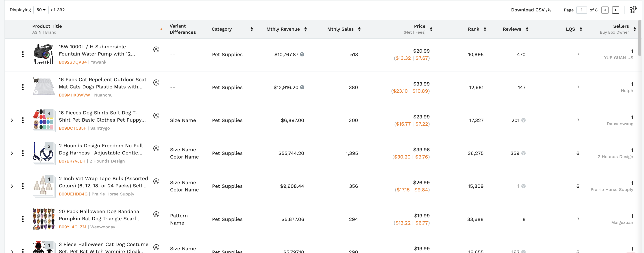Open actions menu for 16 Pieces Dog Shirts
This screenshot has height=253, width=644.
23,120
